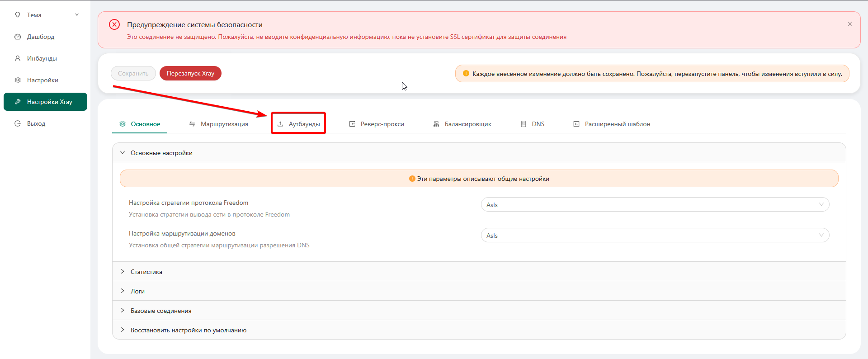
Task: Click the Балансировщик cluster icon
Action: click(x=436, y=124)
